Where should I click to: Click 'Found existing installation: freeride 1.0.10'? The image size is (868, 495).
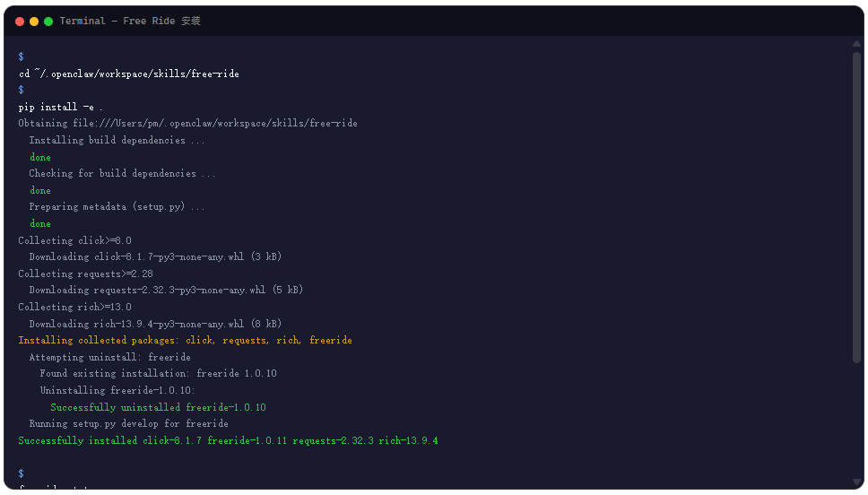coord(159,373)
